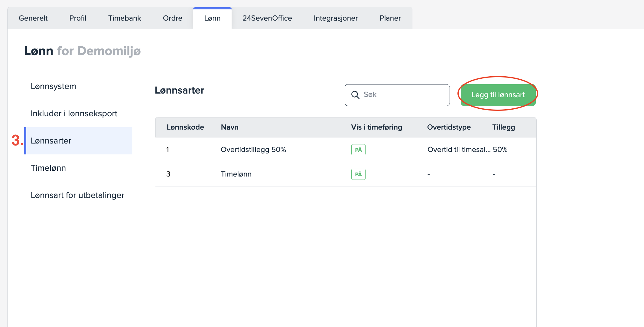
Task: Sort by Navn column header
Action: [x=230, y=127]
